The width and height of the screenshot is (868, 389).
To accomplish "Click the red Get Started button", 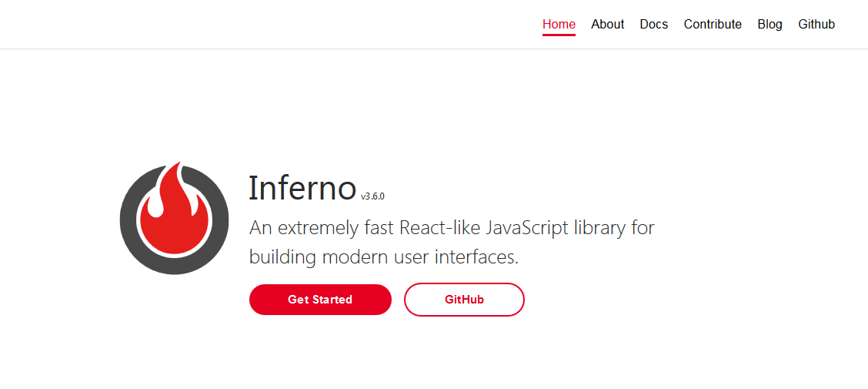I will click(x=320, y=300).
